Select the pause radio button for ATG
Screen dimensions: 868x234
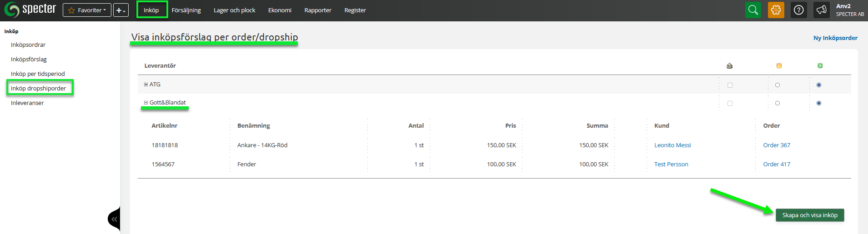778,85
